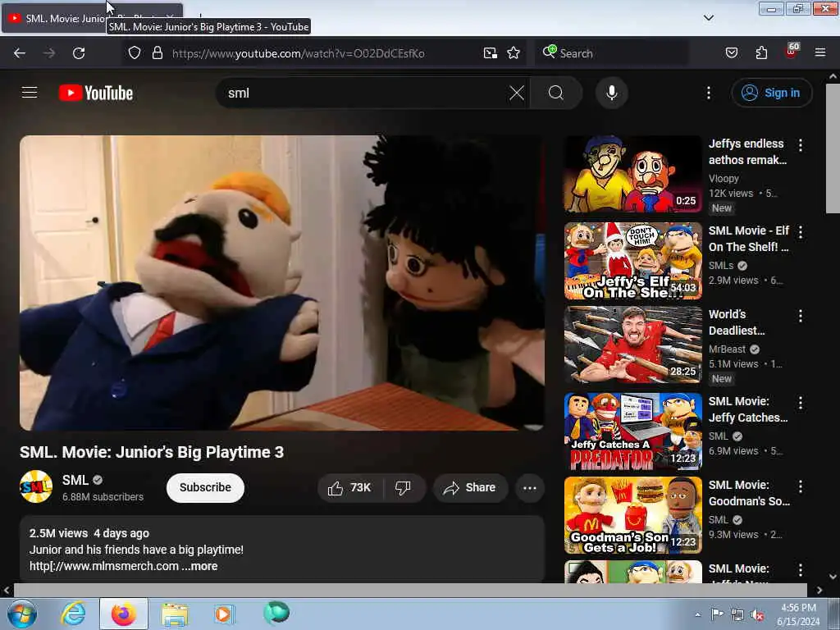This screenshot has width=840, height=630.
Task: Open the Pocket save icon in toolbar
Action: (x=732, y=53)
